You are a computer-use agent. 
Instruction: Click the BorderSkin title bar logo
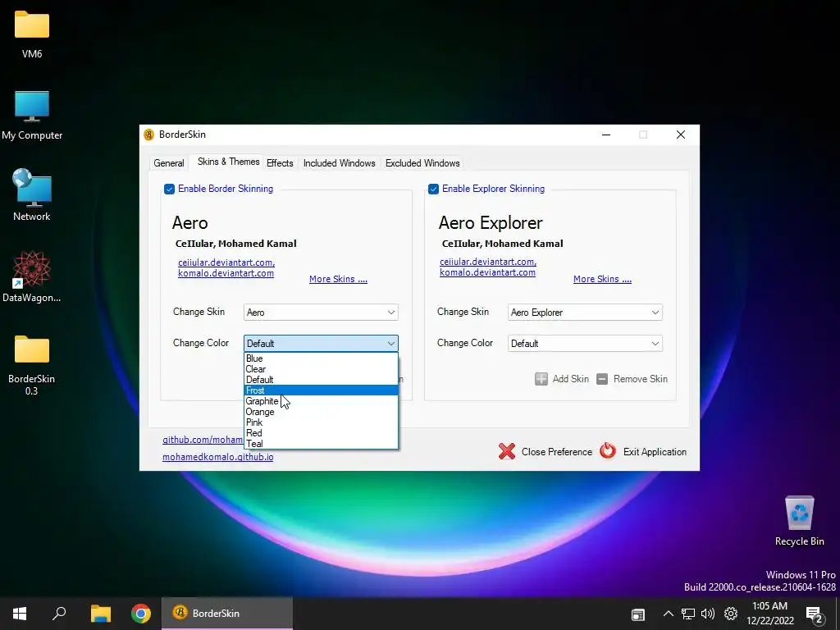pos(149,135)
